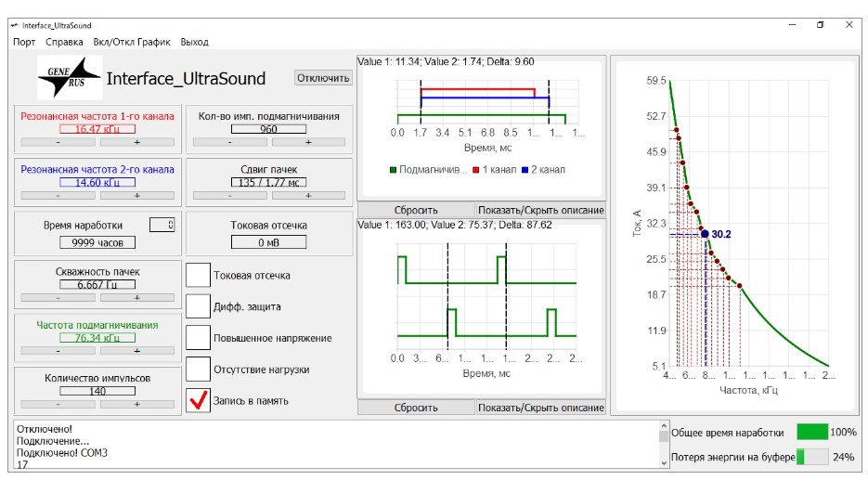868x480 pixels.
Task: Click the GENE RUS logo image
Action: (69, 77)
